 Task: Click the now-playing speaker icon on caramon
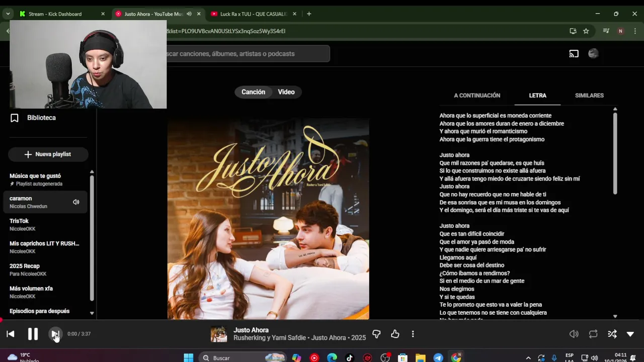[x=76, y=202]
